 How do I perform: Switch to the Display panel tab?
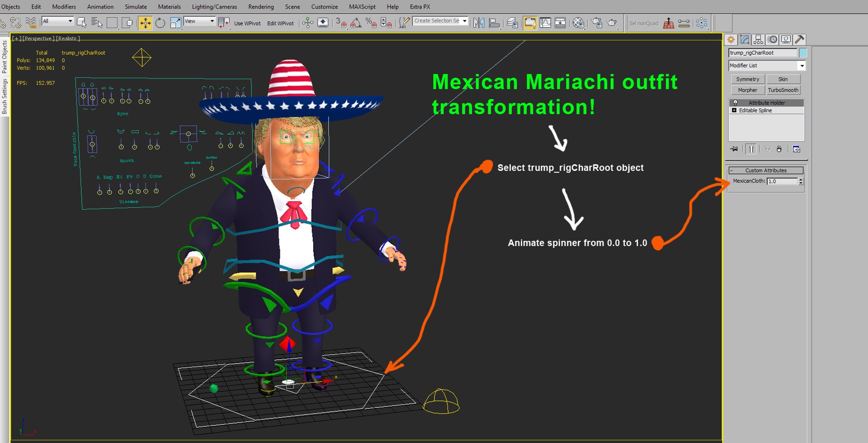click(x=786, y=39)
